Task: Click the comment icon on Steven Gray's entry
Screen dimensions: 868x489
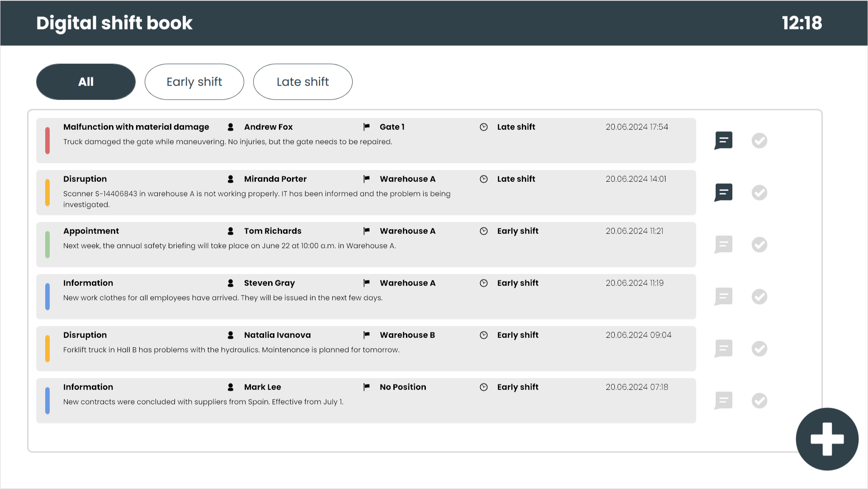Action: [x=723, y=296]
